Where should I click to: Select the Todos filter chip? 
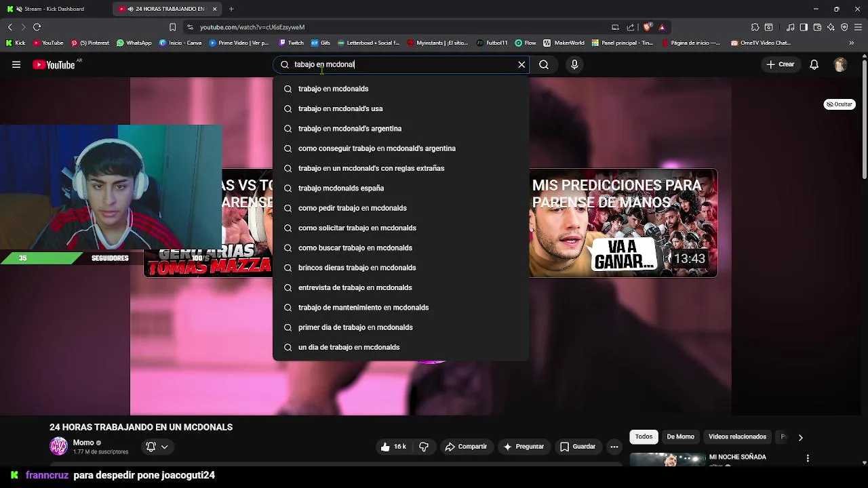[644, 437]
